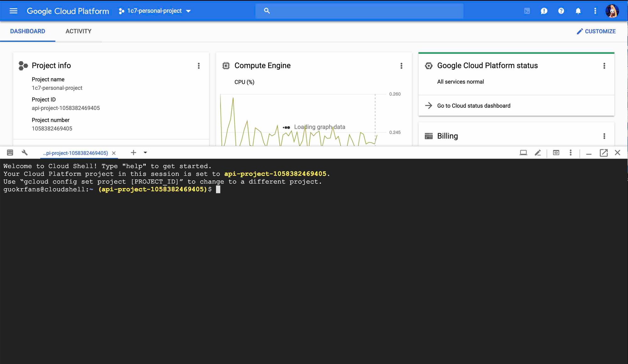Open Compute Engine card options menu
This screenshot has width=628, height=364.
[x=401, y=66]
